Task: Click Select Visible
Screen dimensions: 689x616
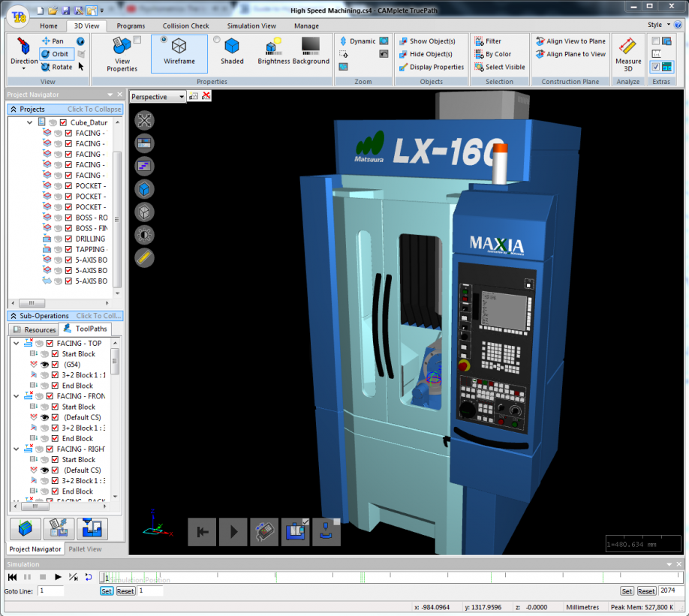Action: [500, 67]
